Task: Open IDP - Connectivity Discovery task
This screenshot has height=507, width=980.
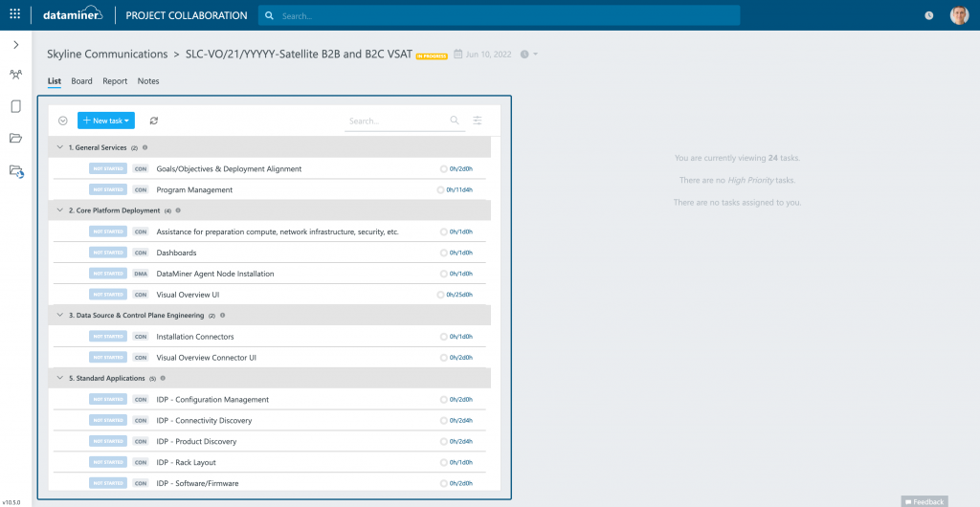Action: [x=204, y=420]
